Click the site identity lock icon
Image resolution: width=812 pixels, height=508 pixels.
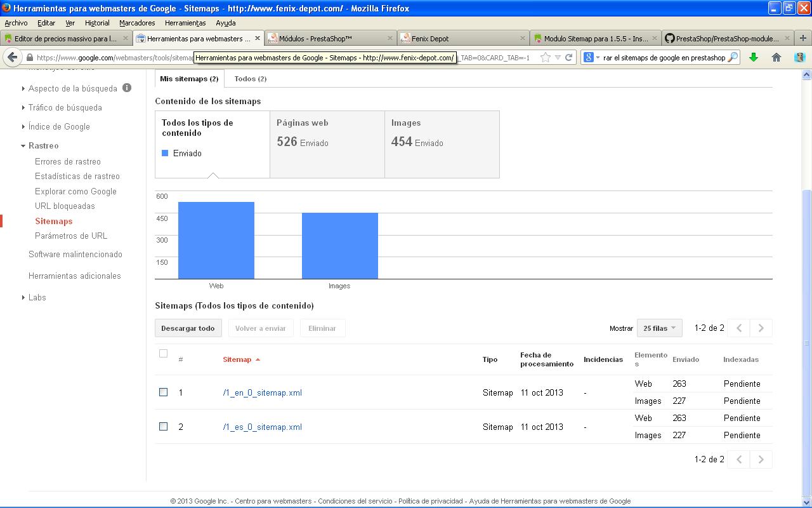coord(29,58)
